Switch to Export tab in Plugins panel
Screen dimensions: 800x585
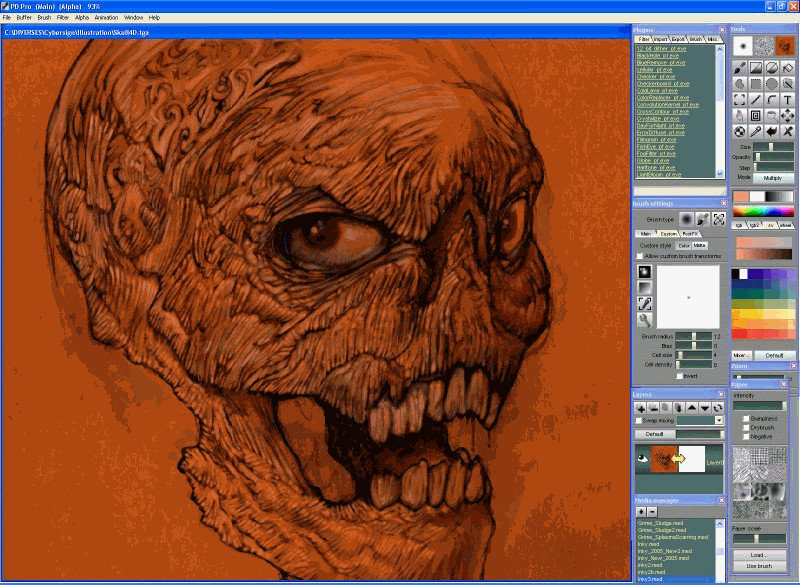[x=679, y=39]
